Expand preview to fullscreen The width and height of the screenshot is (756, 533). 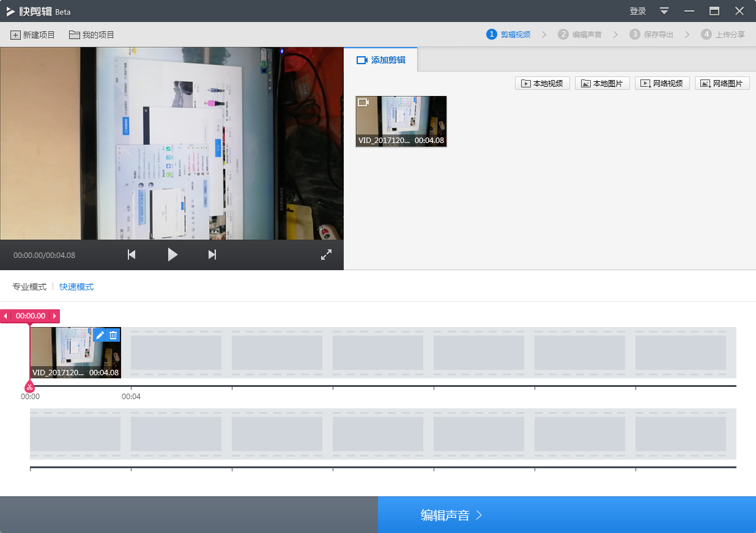pos(326,255)
